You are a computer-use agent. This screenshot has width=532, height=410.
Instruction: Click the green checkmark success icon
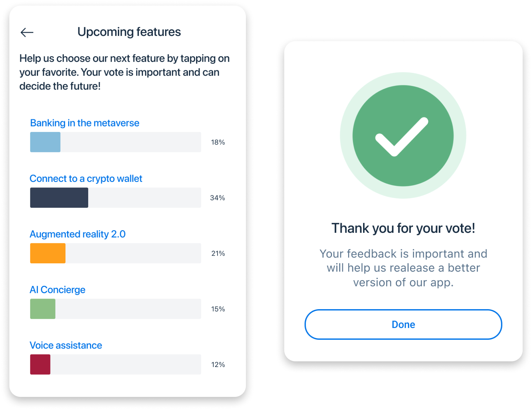[x=403, y=135]
